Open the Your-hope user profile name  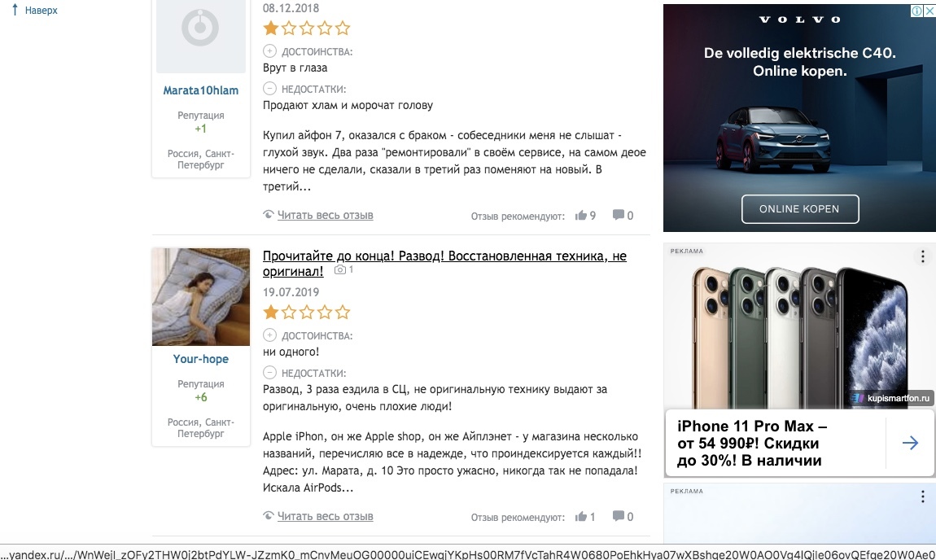pyautogui.click(x=200, y=359)
